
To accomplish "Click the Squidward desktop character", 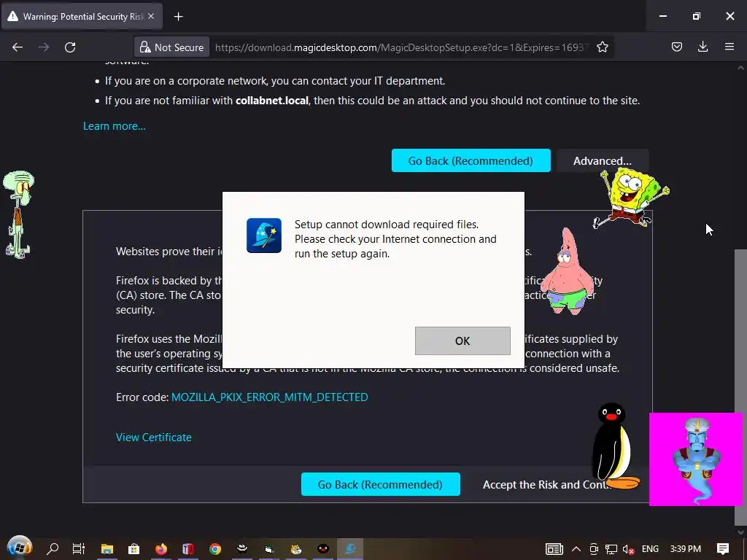I will point(18,215).
